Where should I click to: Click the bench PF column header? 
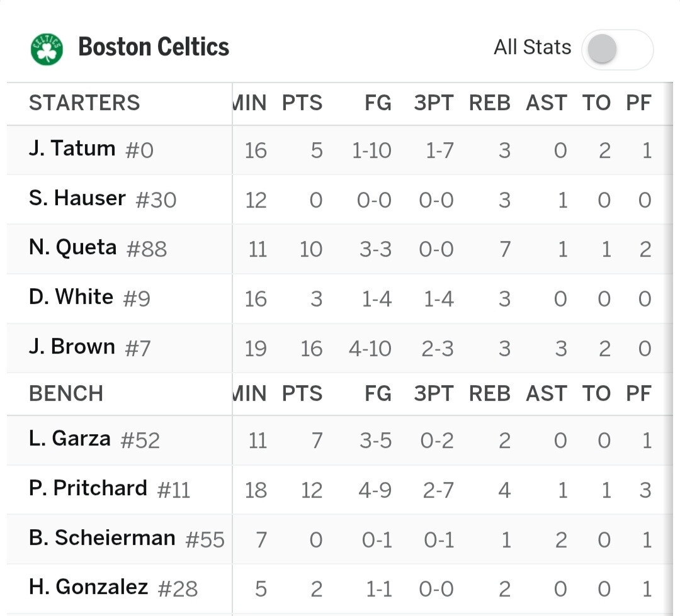tap(638, 394)
